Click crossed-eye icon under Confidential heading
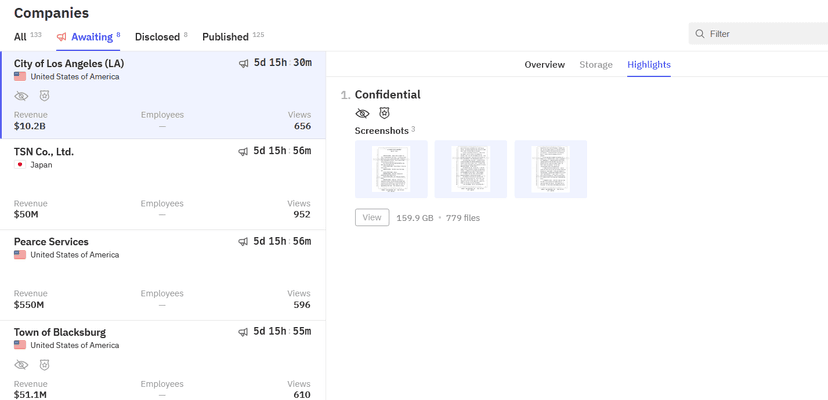The width and height of the screenshot is (828, 400). tap(362, 113)
